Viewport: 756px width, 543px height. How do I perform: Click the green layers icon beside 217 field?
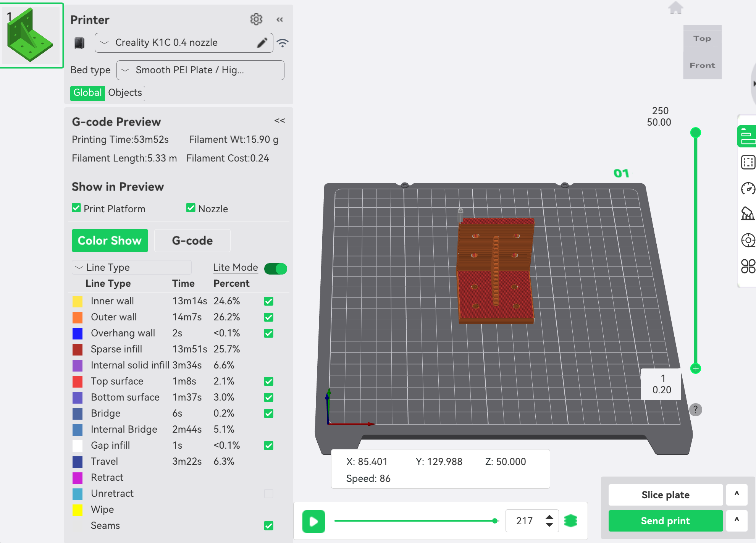(x=571, y=520)
